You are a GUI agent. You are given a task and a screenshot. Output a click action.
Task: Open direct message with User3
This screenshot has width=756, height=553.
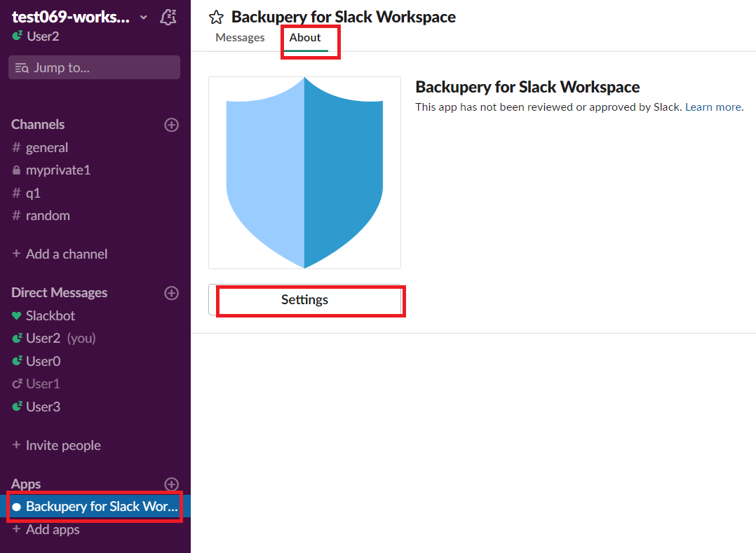coord(43,407)
